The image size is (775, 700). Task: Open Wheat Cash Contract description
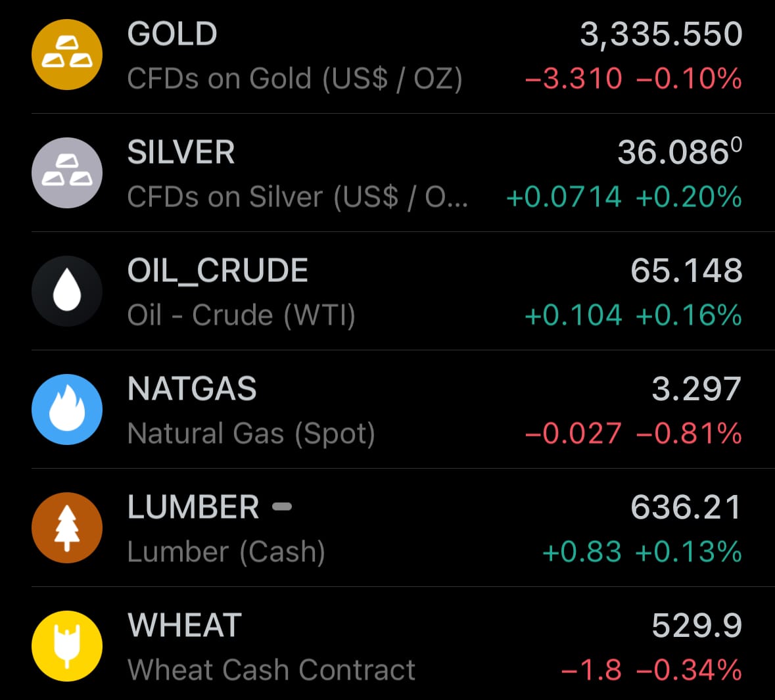pyautogui.click(x=271, y=670)
